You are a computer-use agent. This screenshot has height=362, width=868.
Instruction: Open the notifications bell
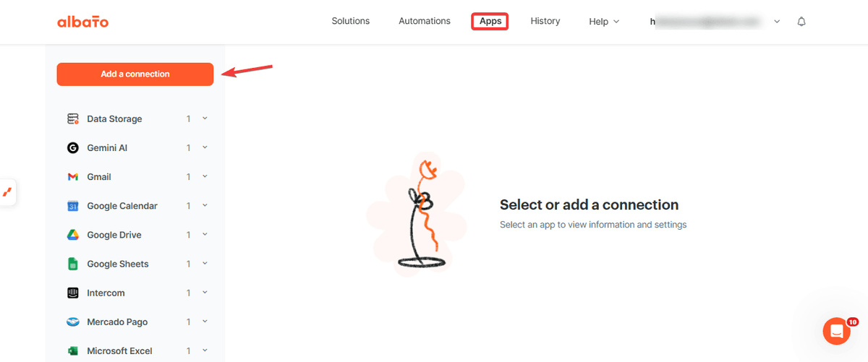point(801,22)
